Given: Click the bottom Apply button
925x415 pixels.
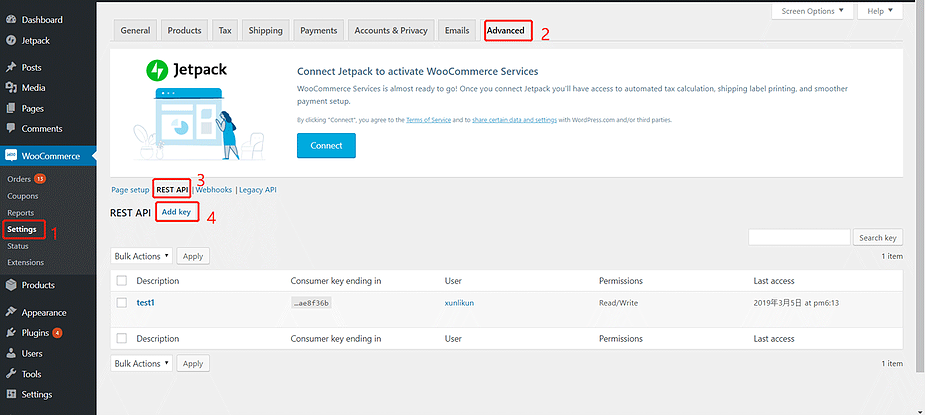Looking at the screenshot, I should click(x=193, y=364).
